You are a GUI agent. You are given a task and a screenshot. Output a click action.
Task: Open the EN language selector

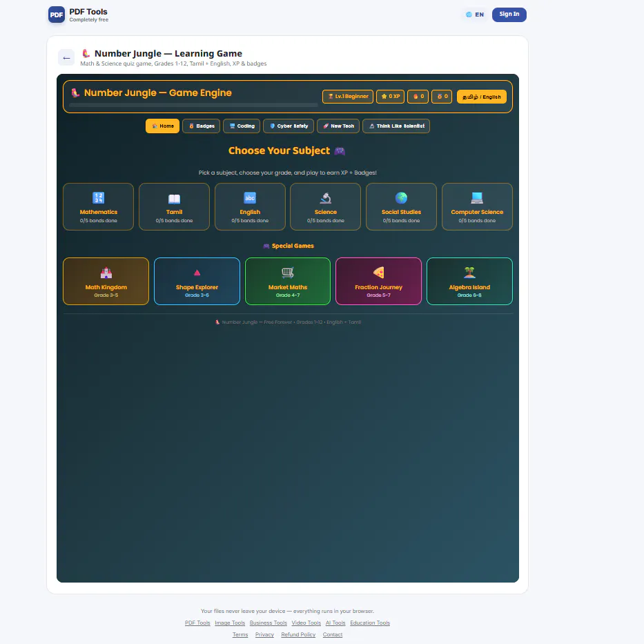point(475,14)
